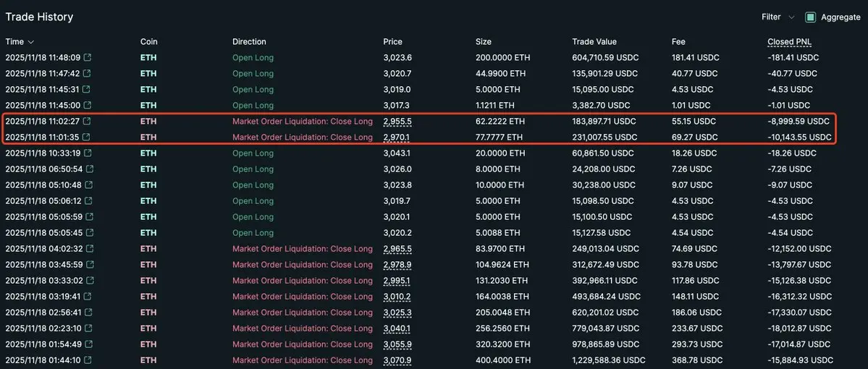Click trade value 1,229,588.36 USDC
Viewport: 868px width, 369px height.
click(608, 361)
